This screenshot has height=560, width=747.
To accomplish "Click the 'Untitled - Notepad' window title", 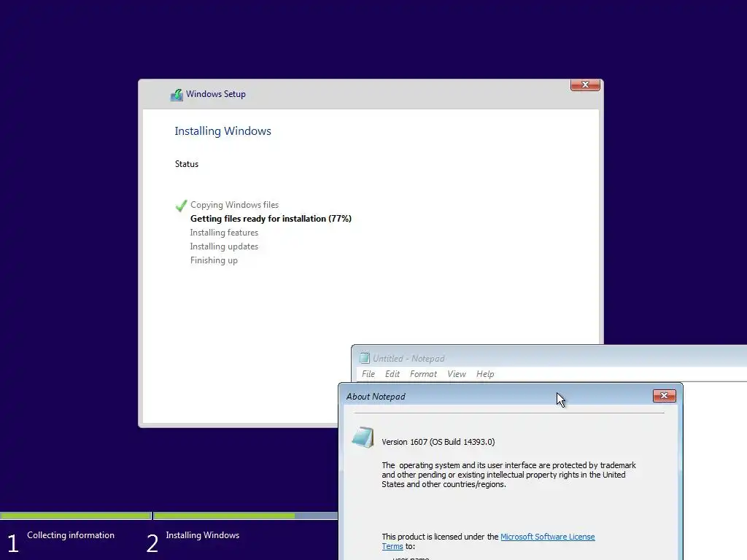I will click(409, 359).
